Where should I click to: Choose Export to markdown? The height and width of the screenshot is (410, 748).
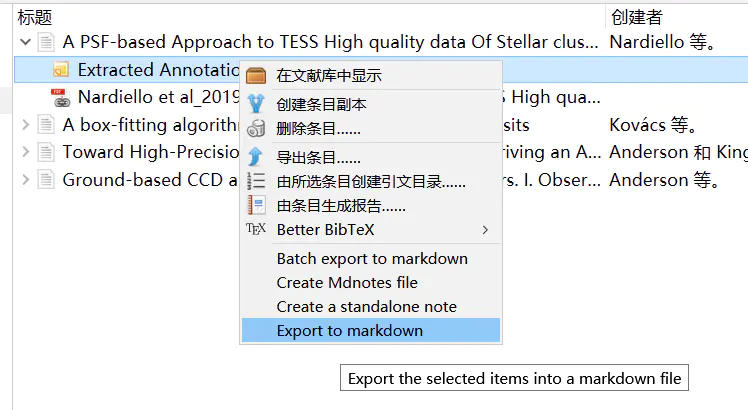pos(349,331)
